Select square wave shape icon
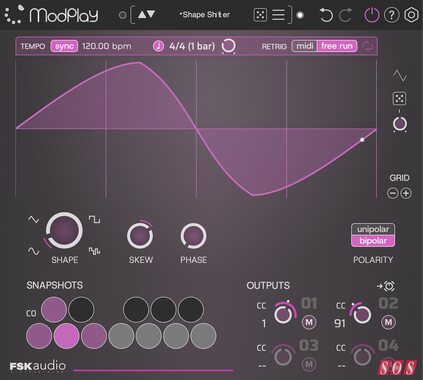The width and height of the screenshot is (423, 380). click(x=94, y=219)
